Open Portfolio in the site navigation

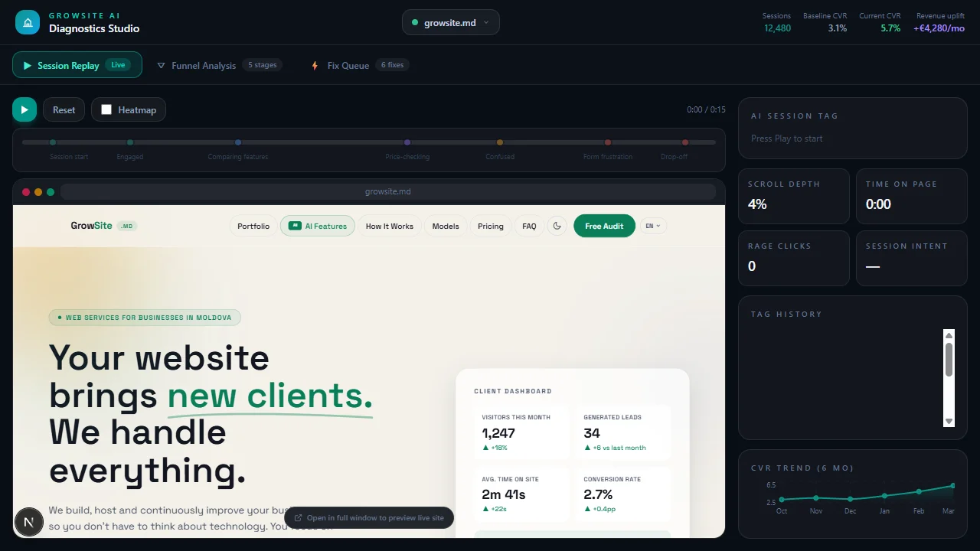pos(253,226)
